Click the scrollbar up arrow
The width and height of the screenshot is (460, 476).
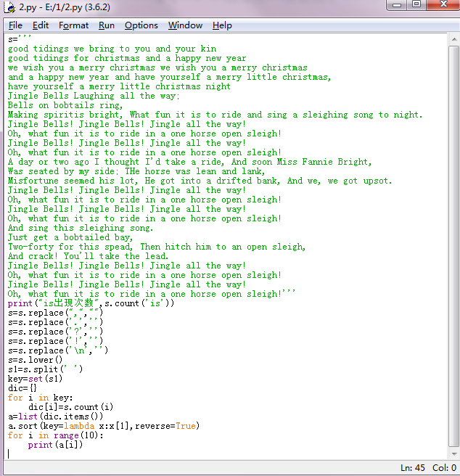tap(454, 39)
